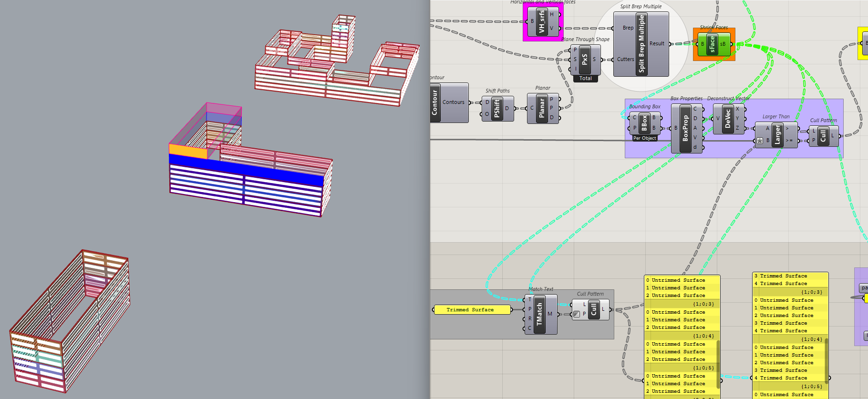The image size is (868, 399).
Task: Click the O input of PShift
Action: [487, 114]
